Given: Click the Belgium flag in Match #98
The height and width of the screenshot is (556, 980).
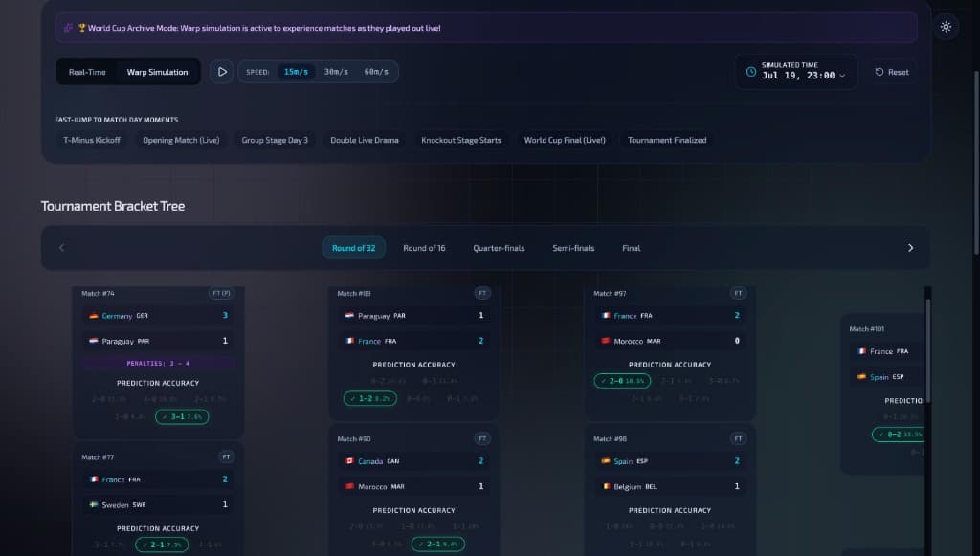Looking at the screenshot, I should click(x=605, y=486).
